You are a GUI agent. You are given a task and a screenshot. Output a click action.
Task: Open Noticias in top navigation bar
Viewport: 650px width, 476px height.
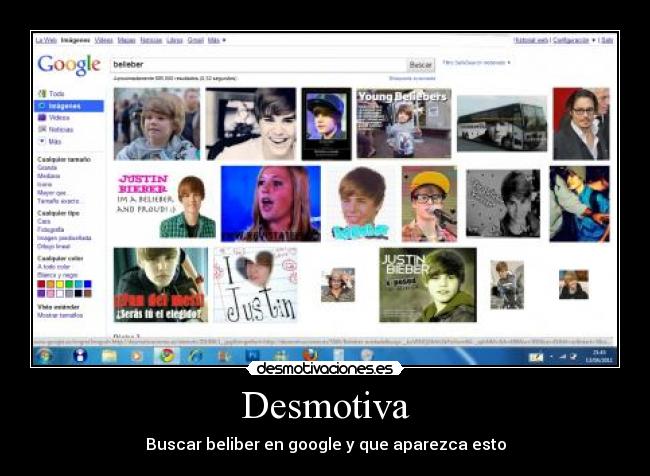click(x=151, y=40)
